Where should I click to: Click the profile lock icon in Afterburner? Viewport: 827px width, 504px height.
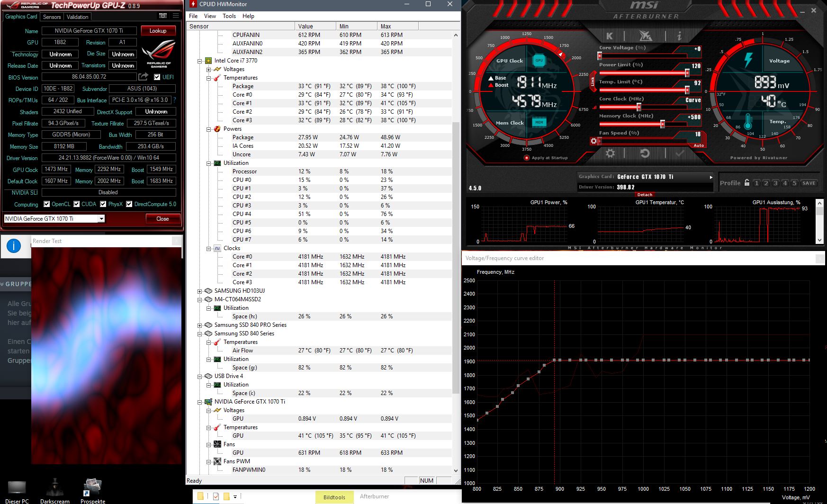pyautogui.click(x=747, y=182)
